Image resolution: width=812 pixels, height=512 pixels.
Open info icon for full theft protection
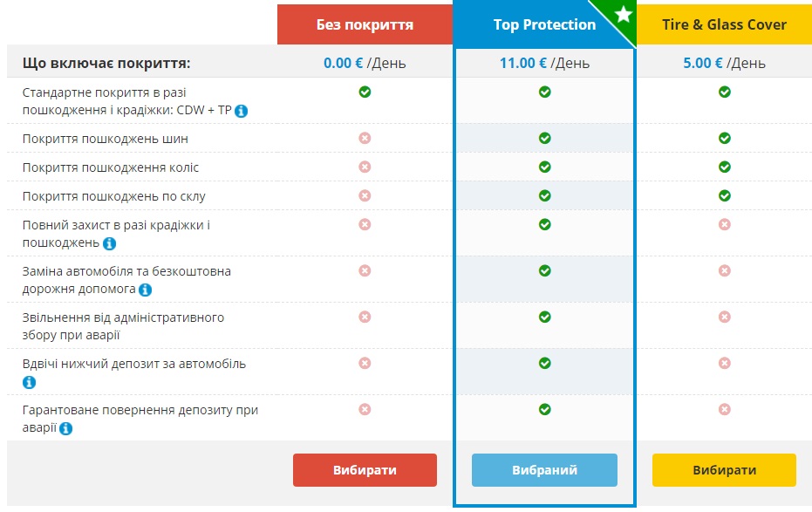pyautogui.click(x=109, y=243)
